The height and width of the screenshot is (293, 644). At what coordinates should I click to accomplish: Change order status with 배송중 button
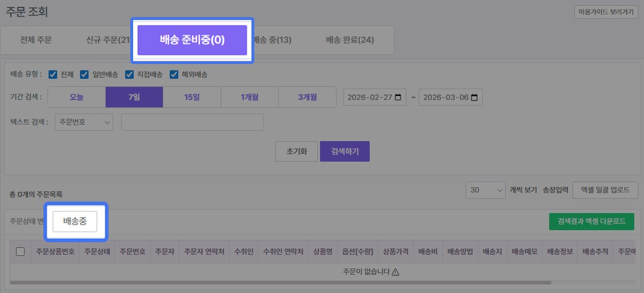pyautogui.click(x=75, y=222)
